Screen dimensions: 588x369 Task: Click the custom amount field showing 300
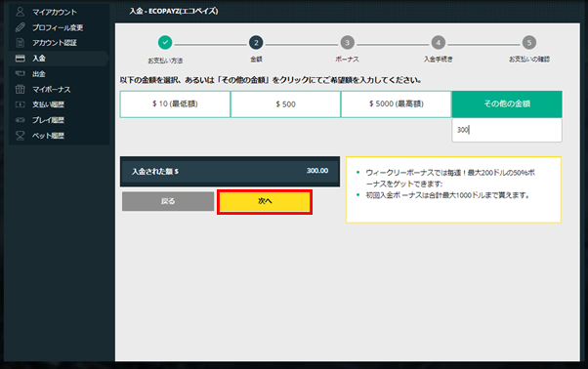tap(507, 130)
